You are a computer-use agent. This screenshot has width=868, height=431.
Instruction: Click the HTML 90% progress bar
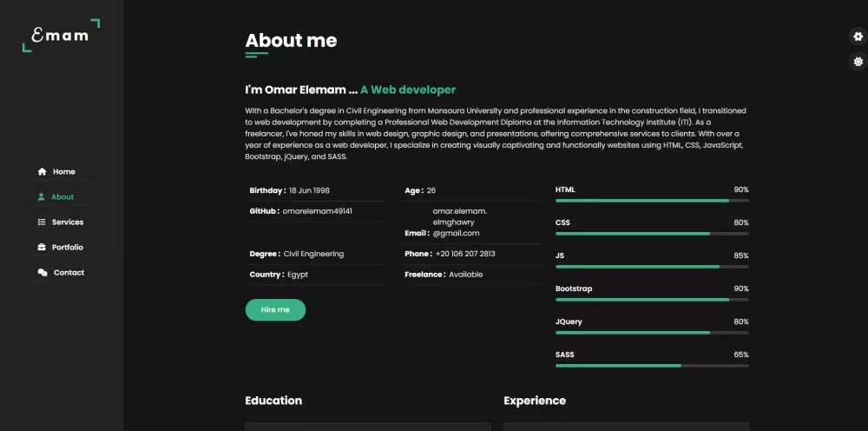tap(652, 201)
